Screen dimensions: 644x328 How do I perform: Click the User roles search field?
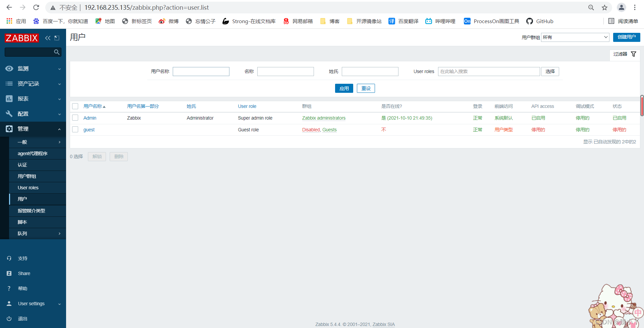pyautogui.click(x=489, y=71)
